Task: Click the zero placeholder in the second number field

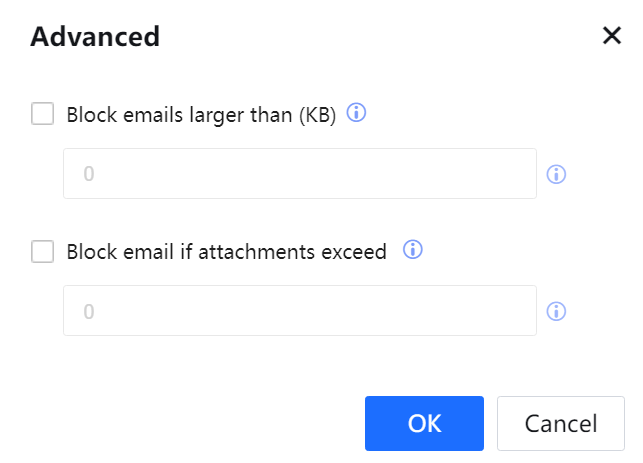Action: point(89,311)
